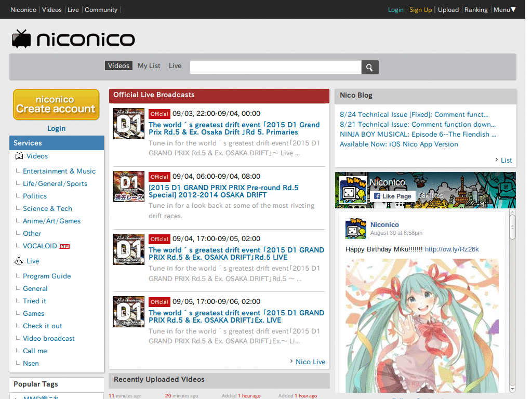
Task: Click the Niconico Facebook cover profile picture
Action: click(353, 190)
